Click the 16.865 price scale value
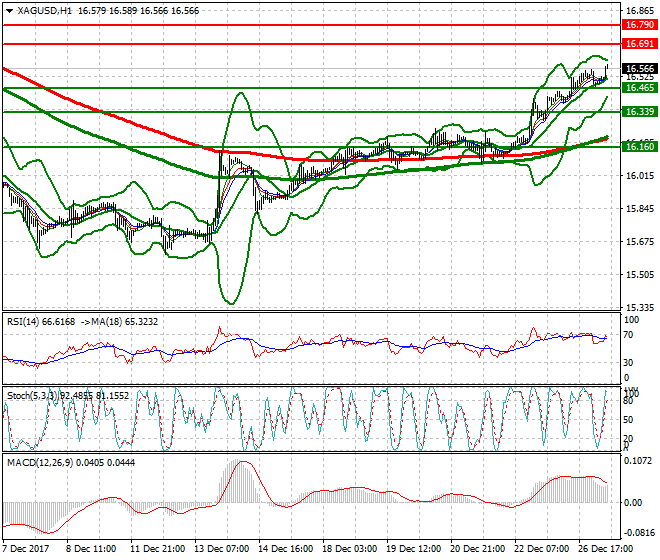 pyautogui.click(x=640, y=11)
